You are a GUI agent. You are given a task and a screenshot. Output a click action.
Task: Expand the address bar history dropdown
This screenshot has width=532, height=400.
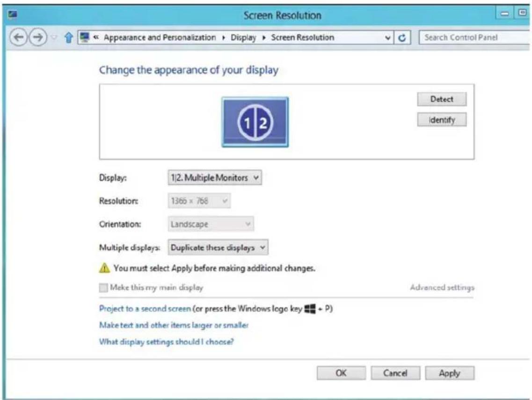pos(388,37)
